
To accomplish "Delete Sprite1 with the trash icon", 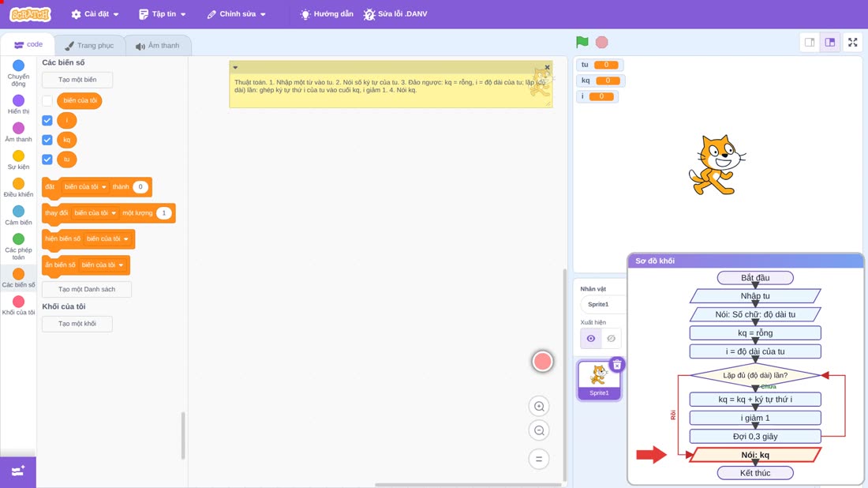I will (x=617, y=365).
